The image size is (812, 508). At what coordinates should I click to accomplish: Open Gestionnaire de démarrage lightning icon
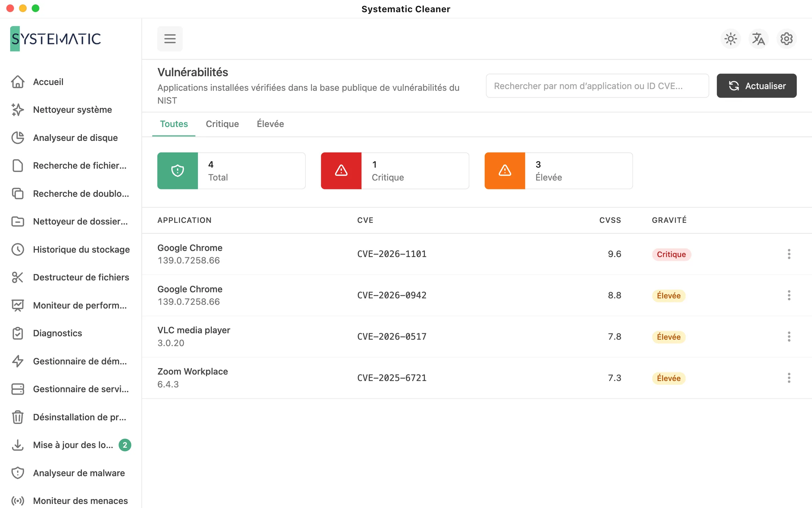[x=18, y=361]
